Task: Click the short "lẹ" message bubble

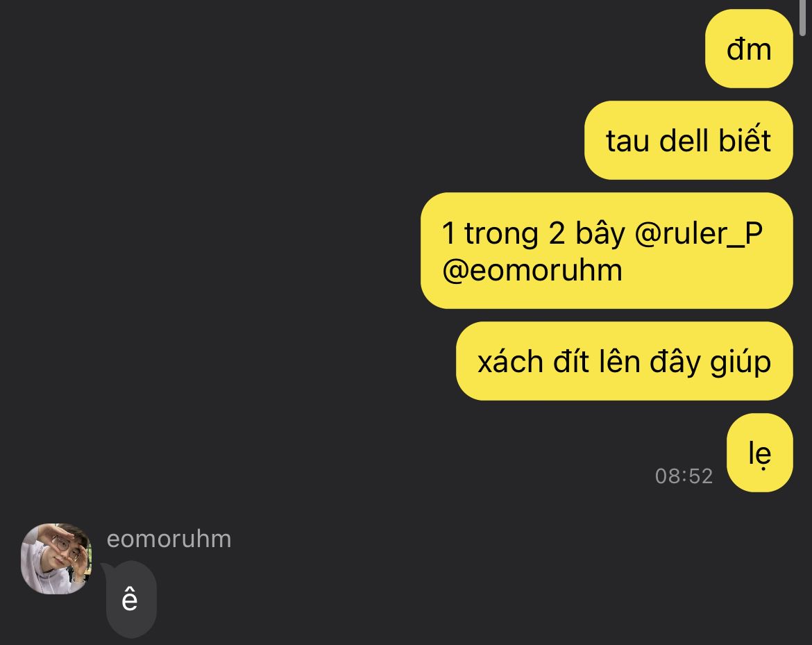Action: pos(760,453)
